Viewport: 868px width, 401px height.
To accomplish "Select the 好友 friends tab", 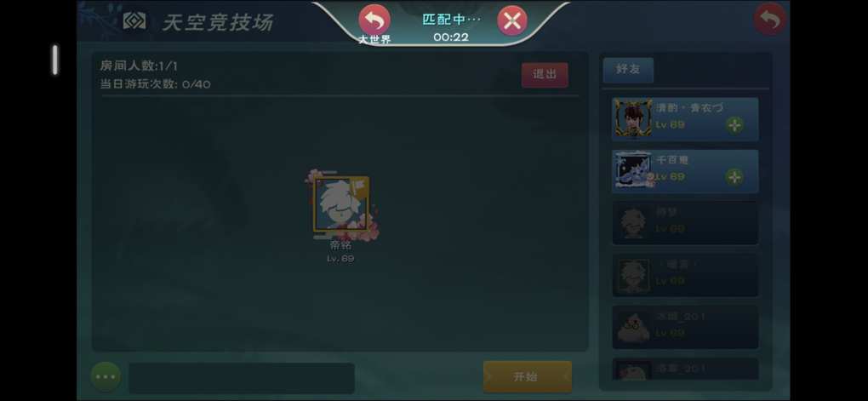I will pyautogui.click(x=628, y=71).
